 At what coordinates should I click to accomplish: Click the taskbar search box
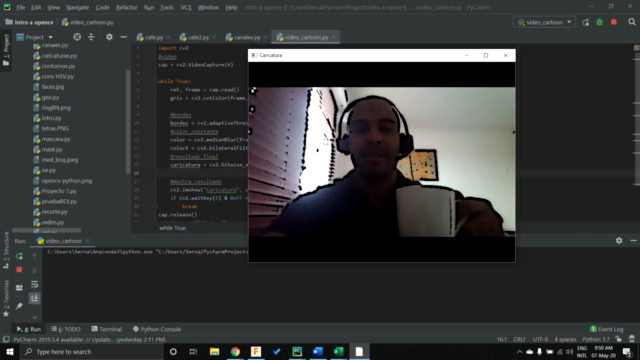pos(91,351)
